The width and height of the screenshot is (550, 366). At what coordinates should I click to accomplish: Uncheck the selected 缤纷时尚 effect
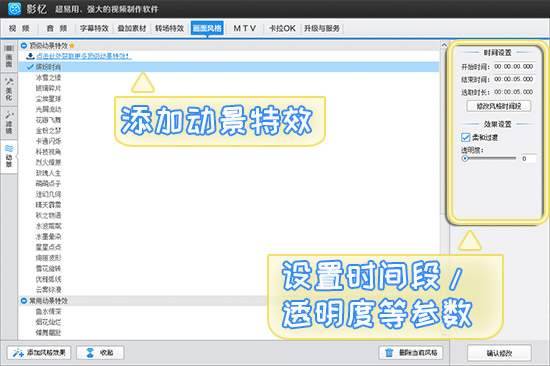click(x=30, y=67)
